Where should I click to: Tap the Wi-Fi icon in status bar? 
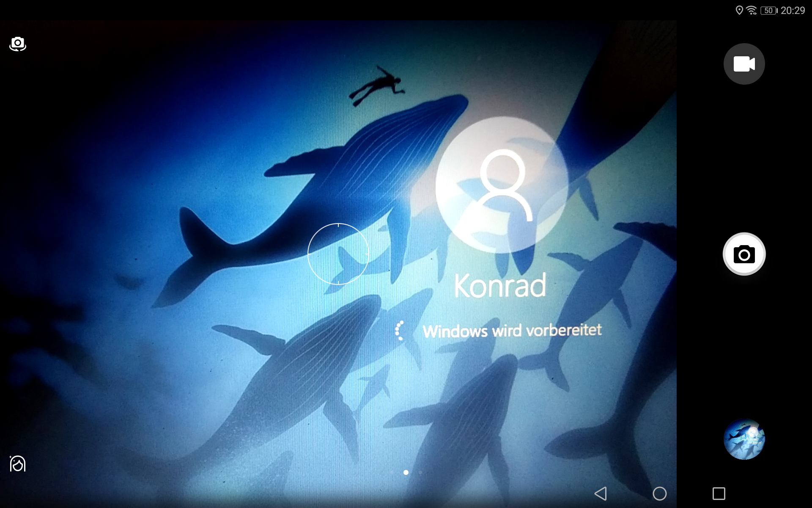click(752, 10)
